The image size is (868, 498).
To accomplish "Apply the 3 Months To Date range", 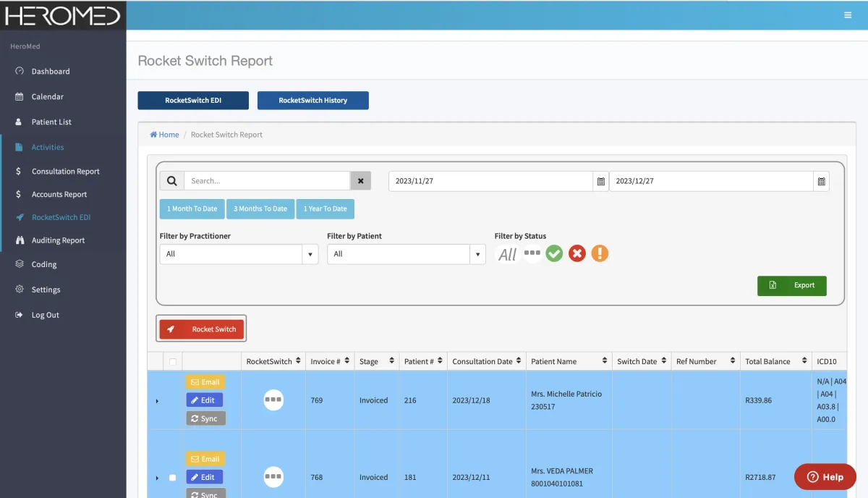I will [x=260, y=209].
